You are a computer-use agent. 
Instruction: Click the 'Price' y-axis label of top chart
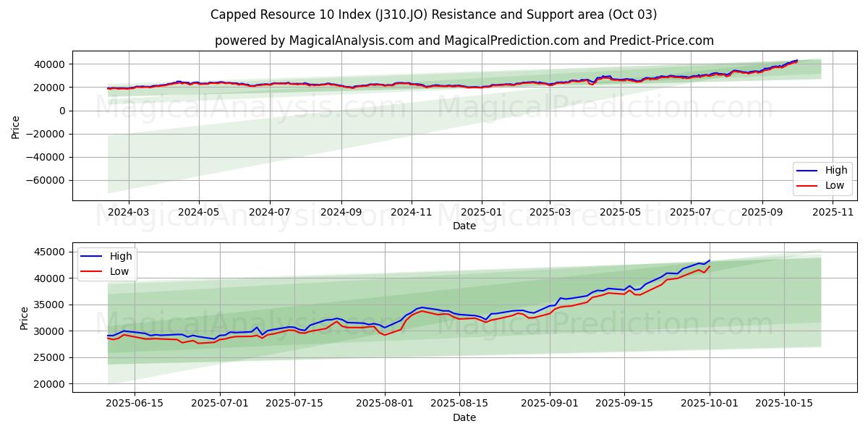click(x=16, y=126)
